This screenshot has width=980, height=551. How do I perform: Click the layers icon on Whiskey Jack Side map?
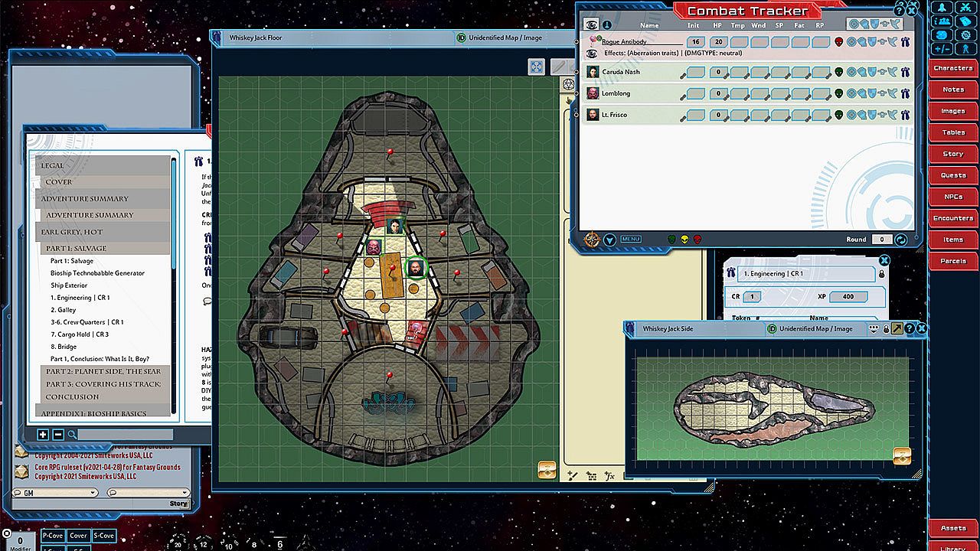tap(902, 456)
